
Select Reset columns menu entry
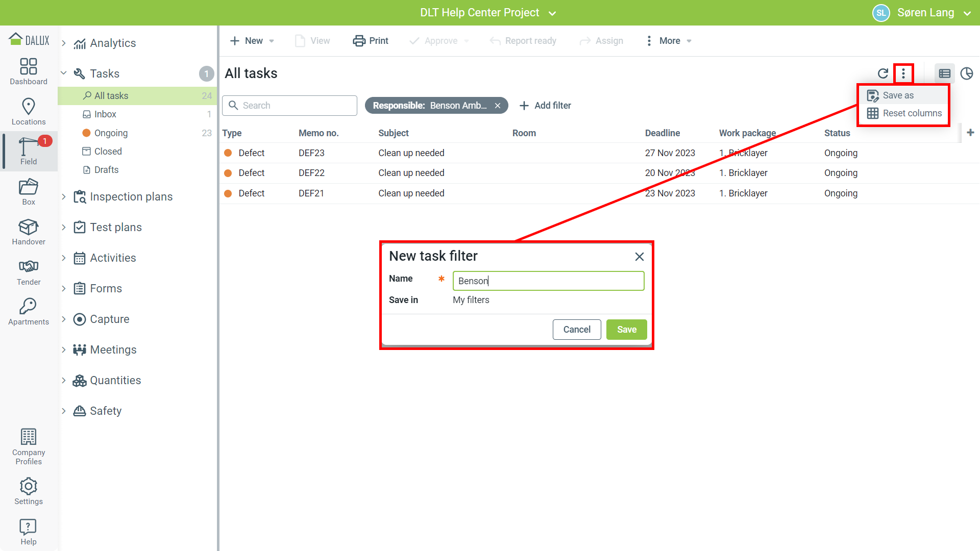(912, 113)
